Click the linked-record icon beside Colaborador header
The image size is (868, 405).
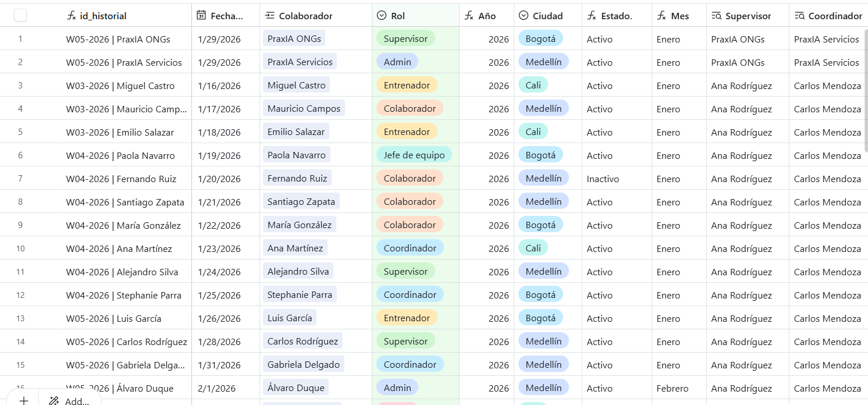click(270, 16)
